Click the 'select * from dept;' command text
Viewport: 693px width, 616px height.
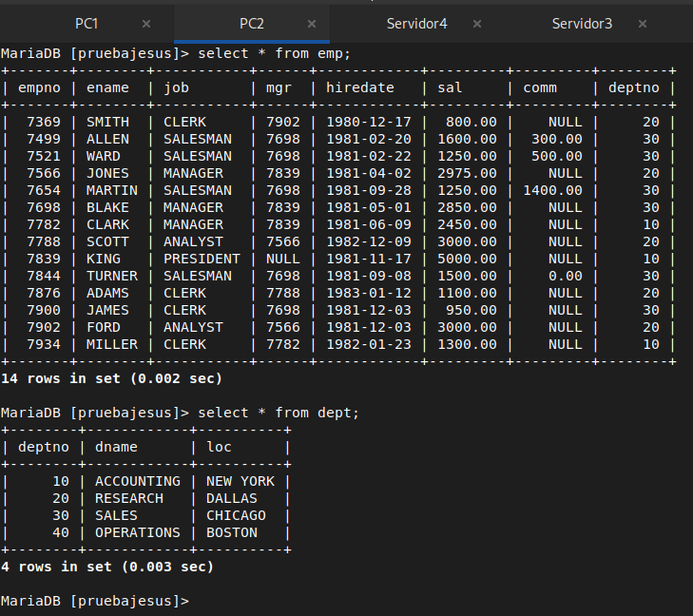[x=279, y=413]
